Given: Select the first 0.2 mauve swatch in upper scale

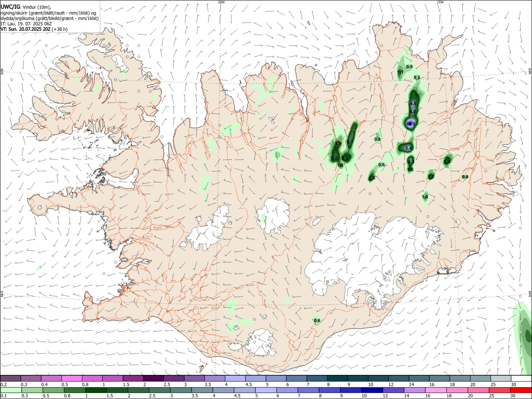Looking at the screenshot, I should pyautogui.click(x=10, y=378).
